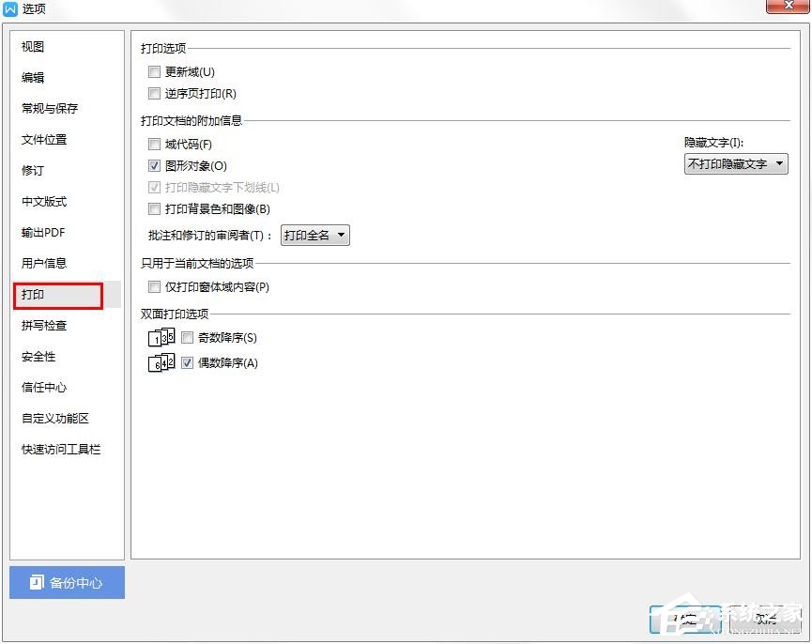Enable 逆序页打印(R) printing option
Screen dimensions: 812x644
[x=154, y=93]
